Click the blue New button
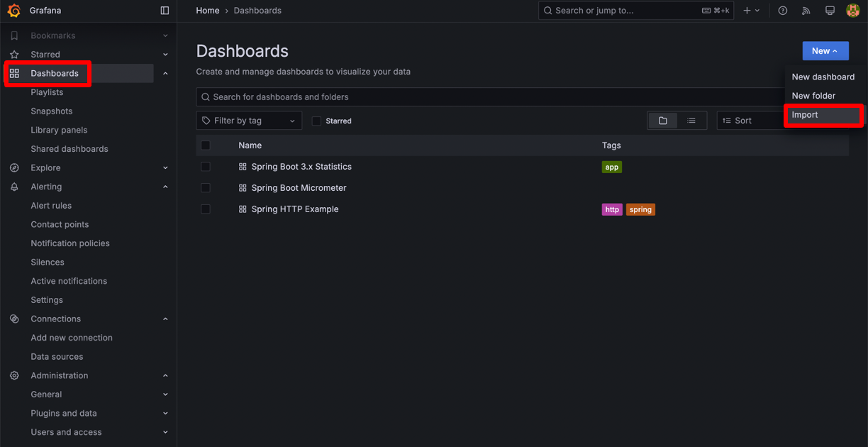 [x=825, y=51]
